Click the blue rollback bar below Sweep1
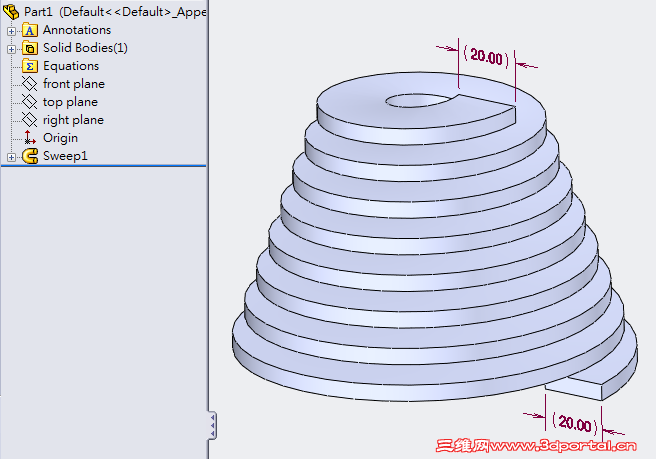 click(x=103, y=166)
